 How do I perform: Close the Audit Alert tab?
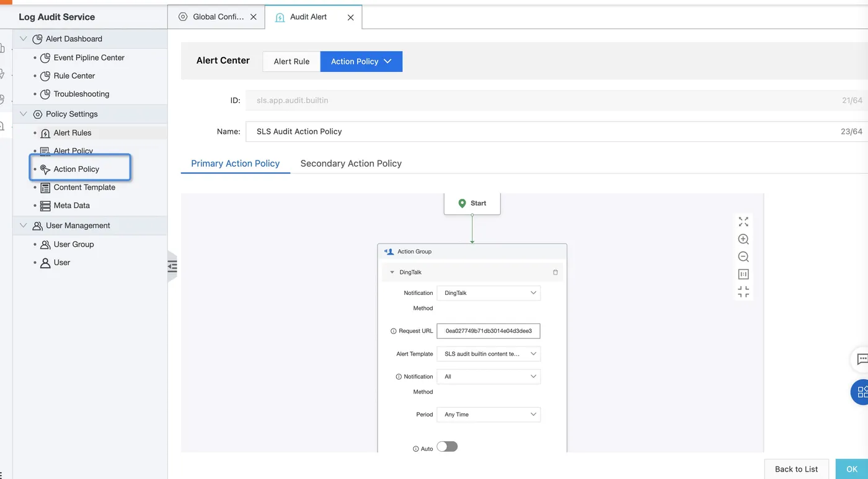(x=350, y=17)
